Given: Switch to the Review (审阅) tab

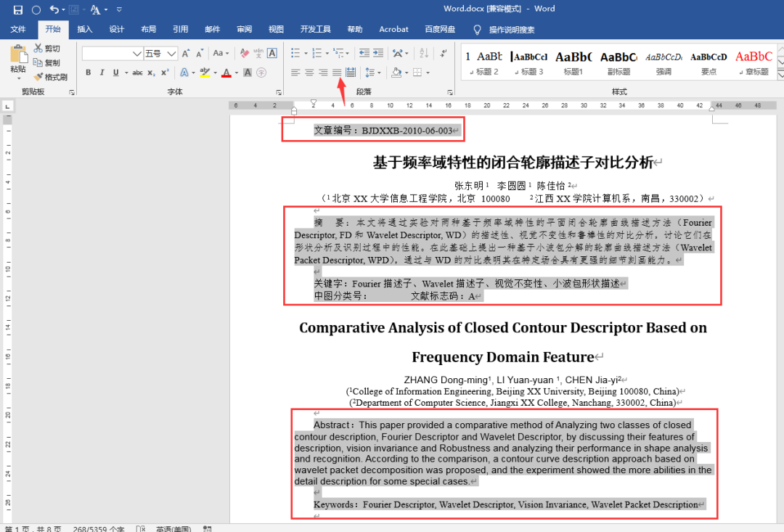Looking at the screenshot, I should [244, 30].
